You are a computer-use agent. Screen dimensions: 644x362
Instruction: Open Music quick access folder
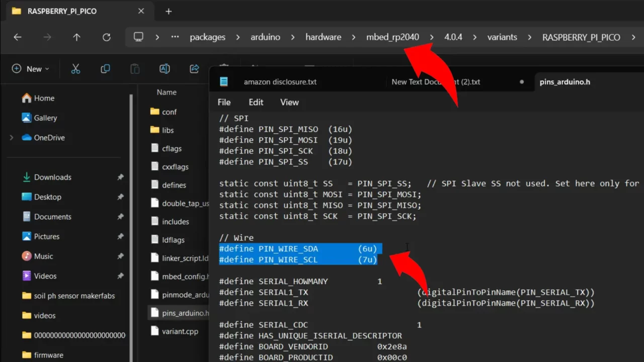tap(38, 256)
